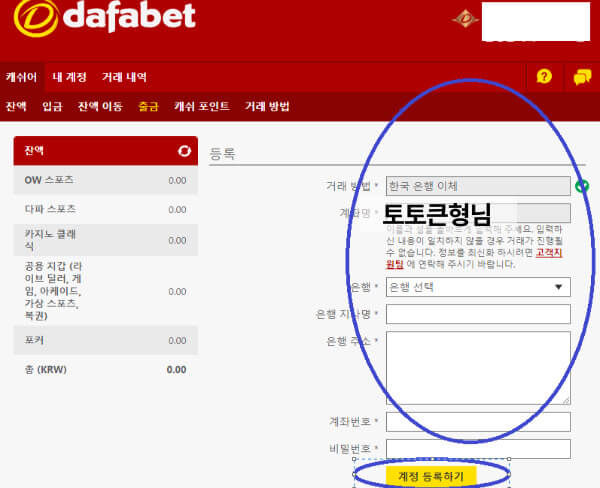The width and height of the screenshot is (600, 488).
Task: Focus the 은행 지점명 input field
Action: [478, 314]
